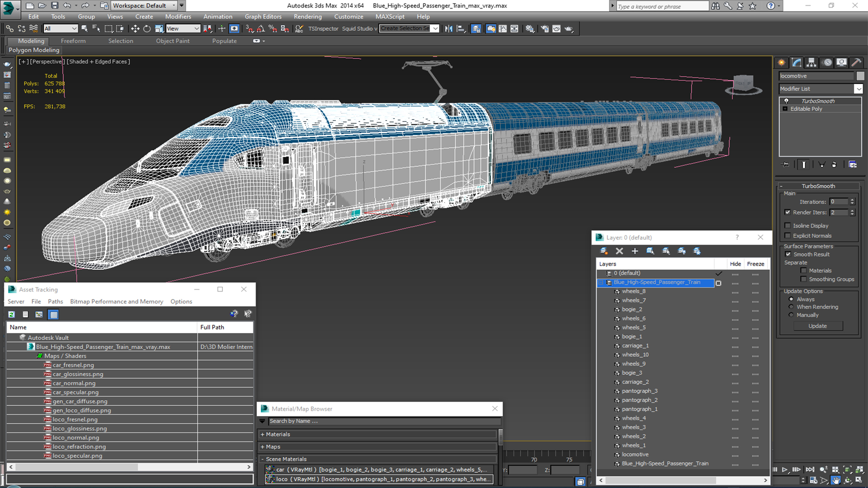Toggle Smooth Result checkbox in TurboSmooth
Screen dimensions: 868x488
[789, 254]
